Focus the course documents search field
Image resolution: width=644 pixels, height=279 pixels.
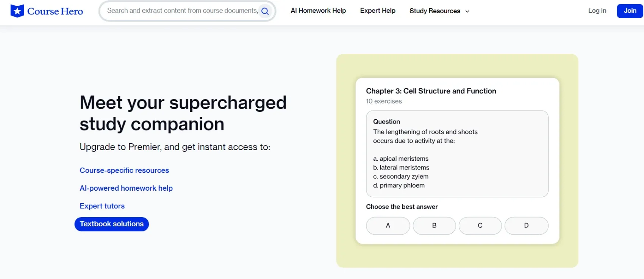pyautogui.click(x=182, y=11)
